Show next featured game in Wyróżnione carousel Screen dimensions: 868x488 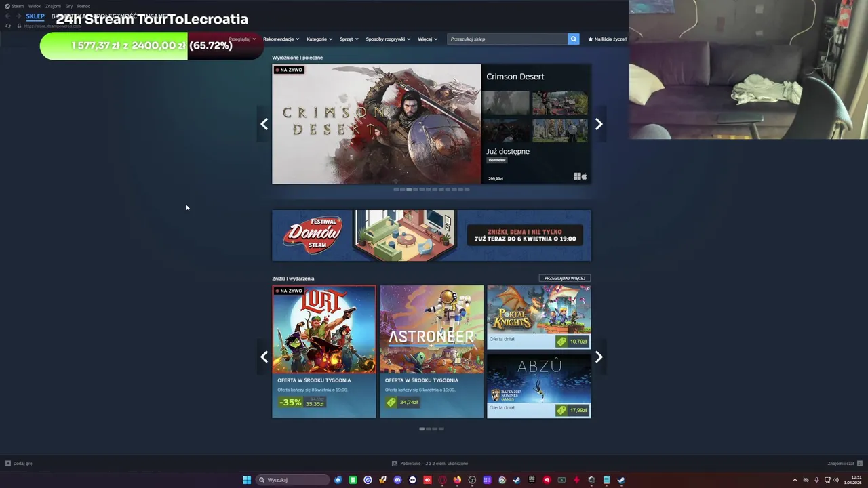[599, 124]
